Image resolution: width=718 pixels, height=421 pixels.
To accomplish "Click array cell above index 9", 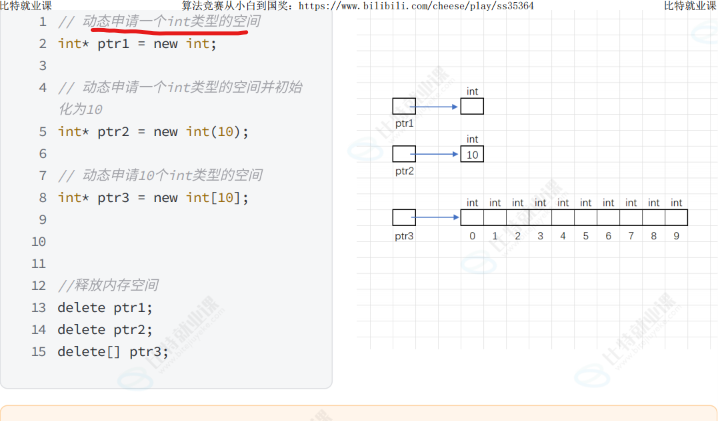I will click(x=676, y=218).
